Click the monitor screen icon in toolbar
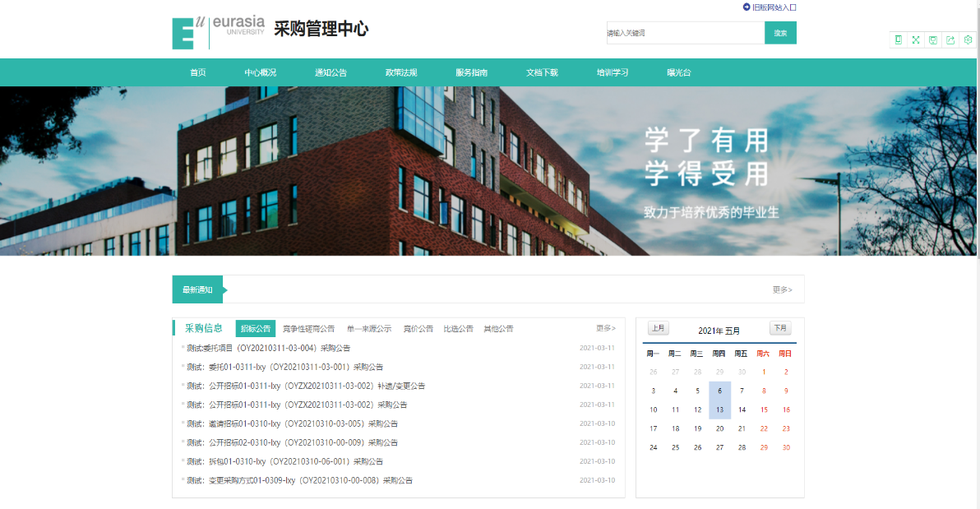The image size is (980, 509). click(932, 39)
